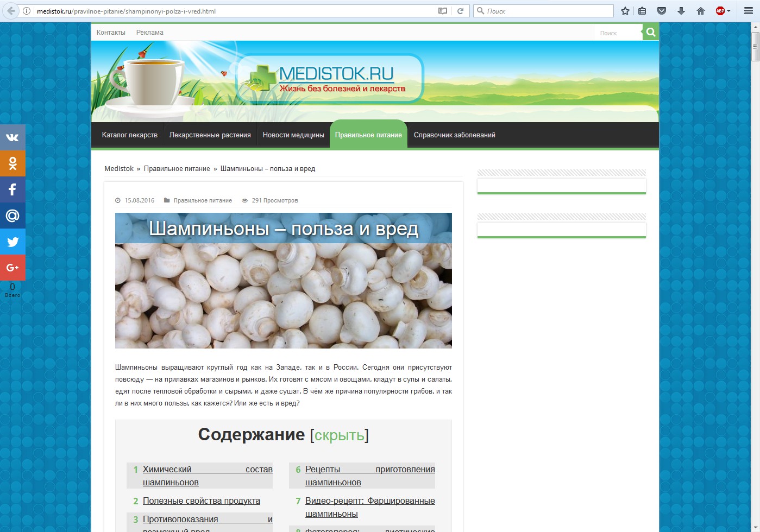Share page on Odnoklassniki
The width and height of the screenshot is (760, 532).
[x=12, y=163]
